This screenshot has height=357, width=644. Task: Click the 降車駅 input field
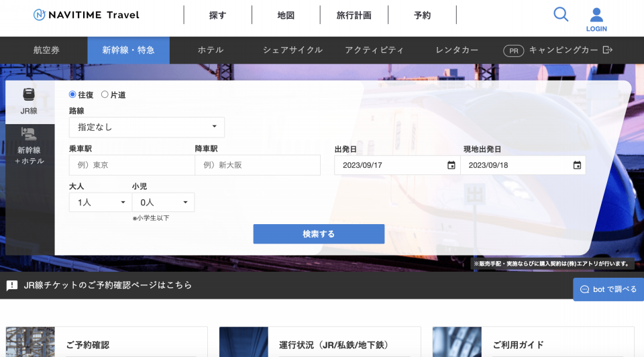pos(258,165)
